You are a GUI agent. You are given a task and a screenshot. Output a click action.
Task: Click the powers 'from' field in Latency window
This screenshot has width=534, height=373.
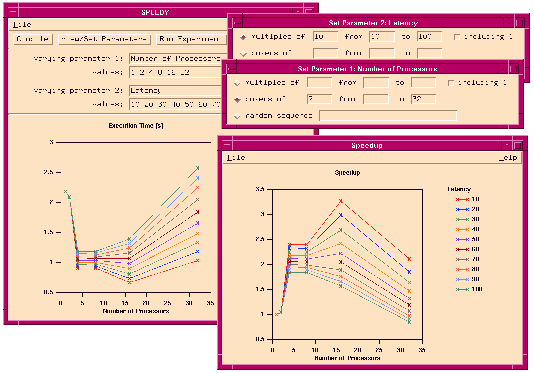(x=382, y=53)
